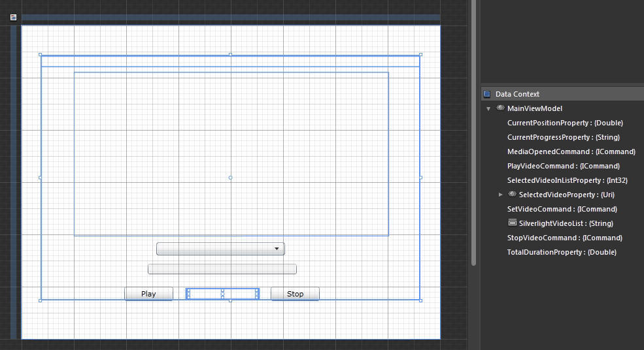Click the Stop button on the design surface
Screen dimensions: 644x350
coord(295,294)
